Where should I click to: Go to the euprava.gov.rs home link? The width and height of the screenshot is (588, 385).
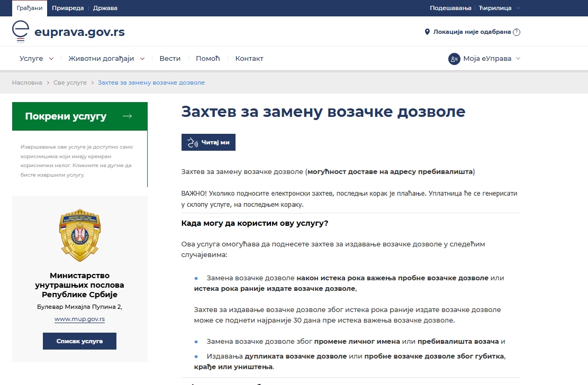pos(79,32)
